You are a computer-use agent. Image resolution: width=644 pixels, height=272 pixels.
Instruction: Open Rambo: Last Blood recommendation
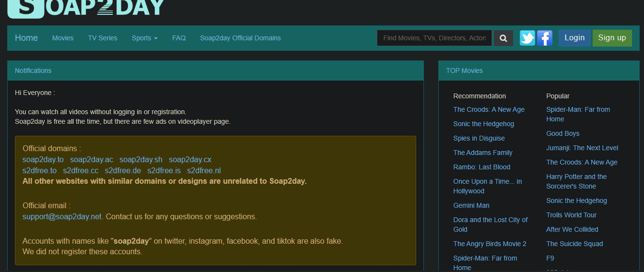point(481,167)
